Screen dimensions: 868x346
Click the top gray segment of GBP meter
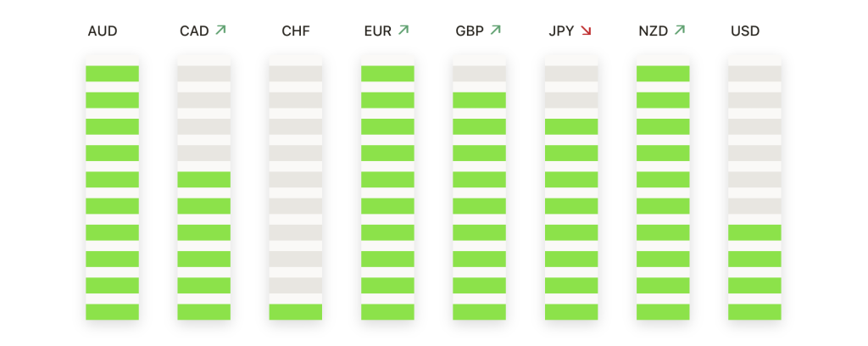[479, 74]
